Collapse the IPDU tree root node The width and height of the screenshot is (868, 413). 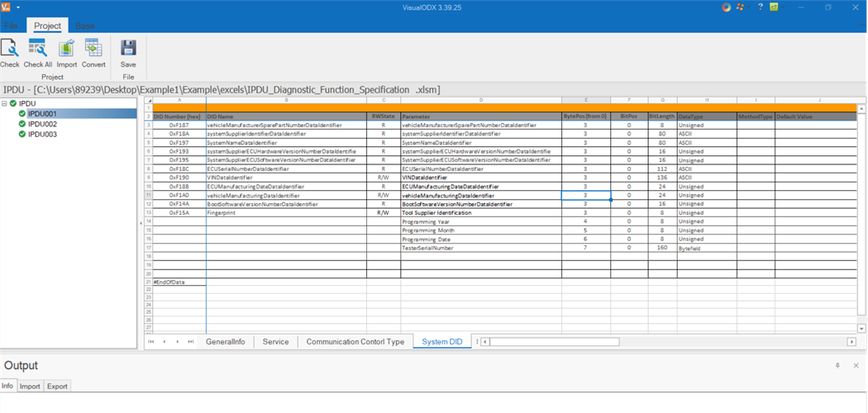click(x=4, y=103)
